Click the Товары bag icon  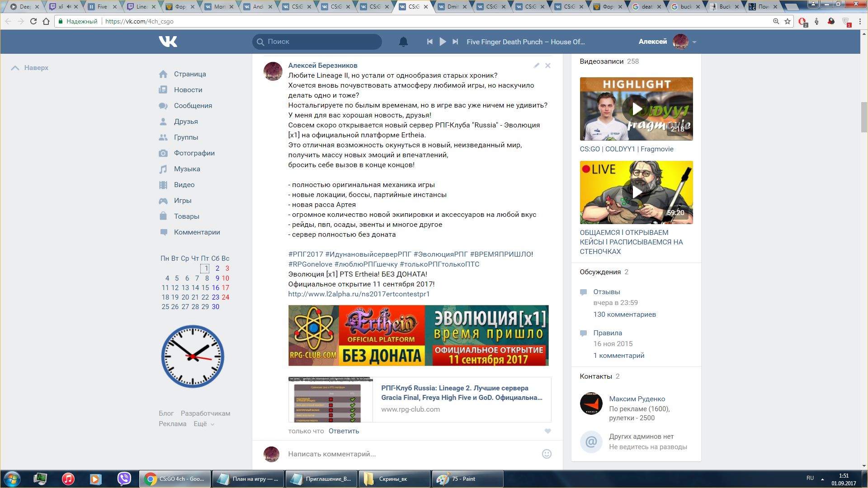163,216
